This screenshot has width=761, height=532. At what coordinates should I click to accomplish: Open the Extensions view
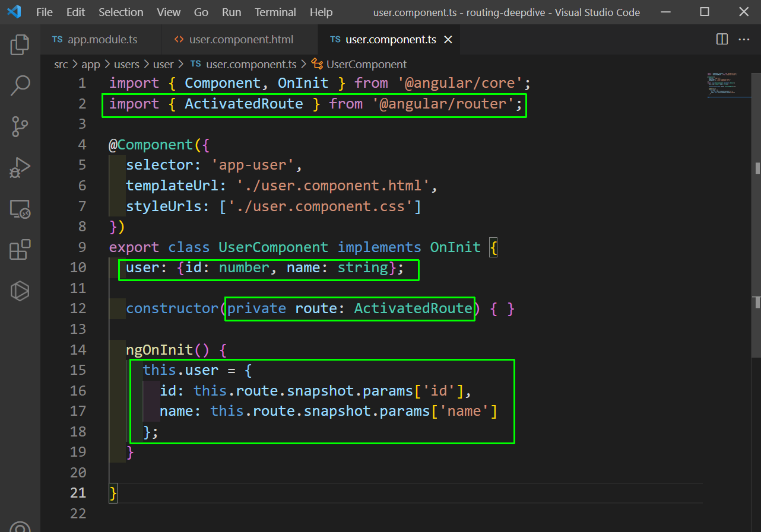(20, 250)
